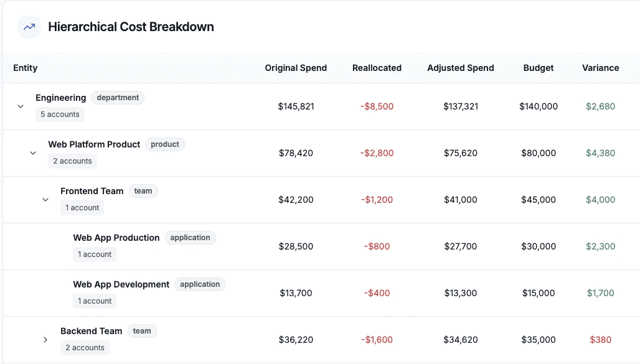Select the Web App Development entity name
Image resolution: width=640 pixels, height=364 pixels.
point(121,284)
